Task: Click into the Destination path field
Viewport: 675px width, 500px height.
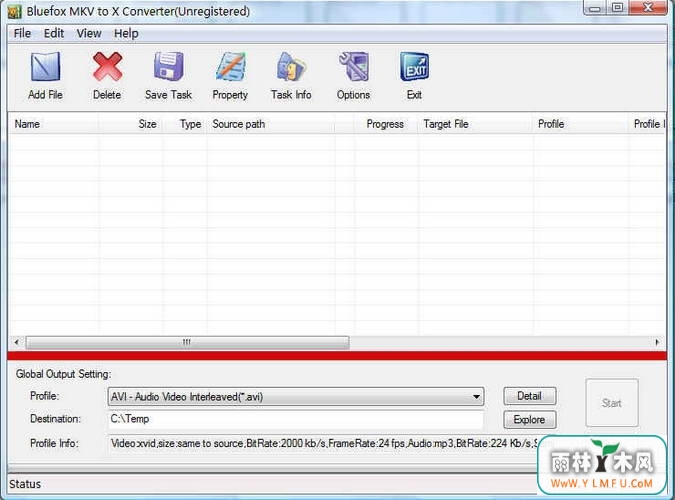Action: click(296, 419)
